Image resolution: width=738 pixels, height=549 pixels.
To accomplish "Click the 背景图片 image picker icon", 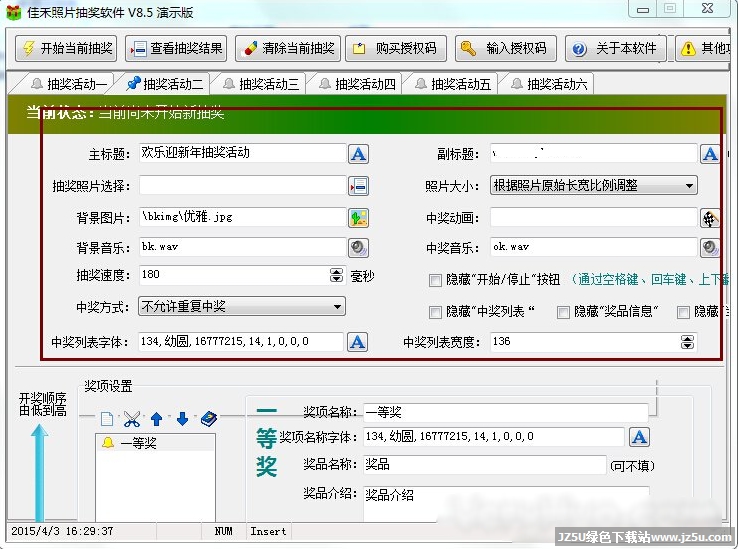I will tap(358, 217).
